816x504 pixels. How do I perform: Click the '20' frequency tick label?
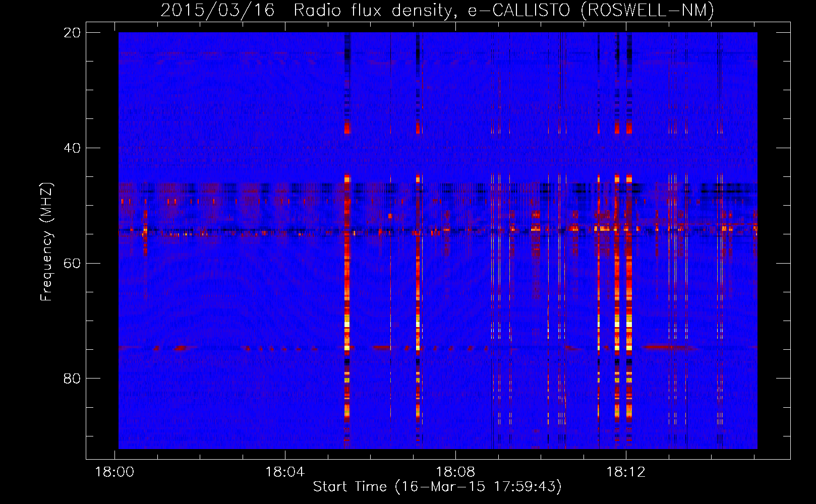(72, 33)
